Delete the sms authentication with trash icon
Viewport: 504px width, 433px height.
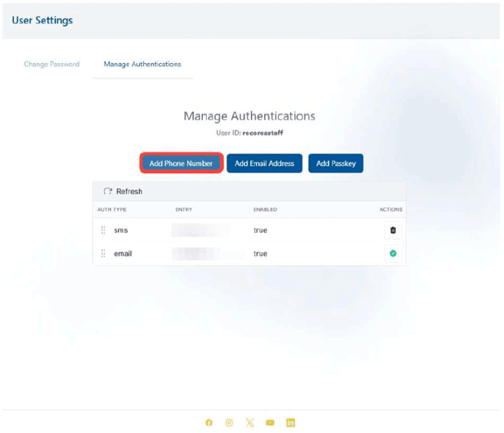tap(393, 231)
